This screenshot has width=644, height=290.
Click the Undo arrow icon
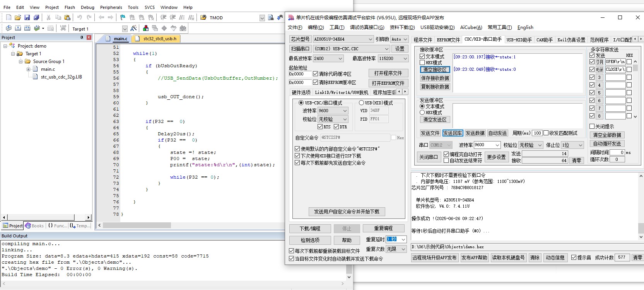pyautogui.click(x=80, y=17)
